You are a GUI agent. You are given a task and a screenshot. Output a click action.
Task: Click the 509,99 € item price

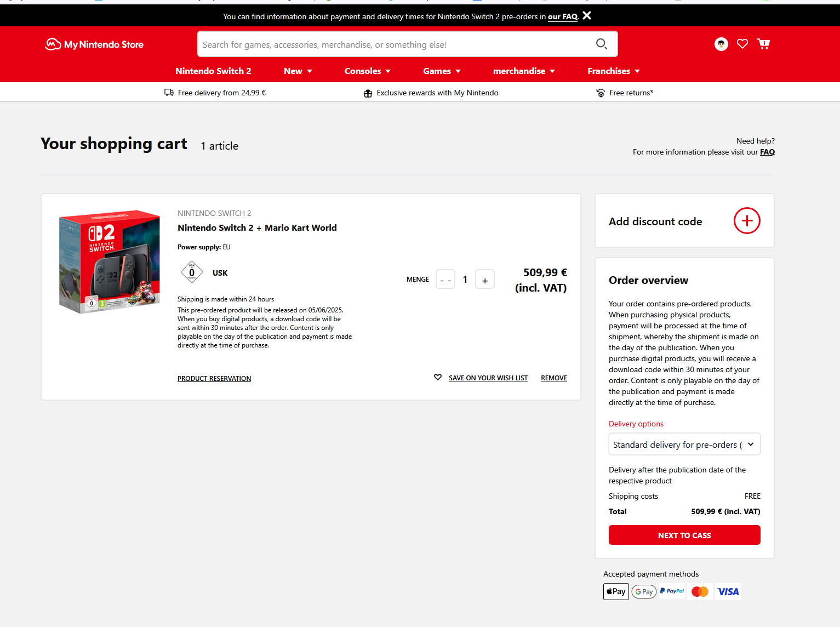545,272
